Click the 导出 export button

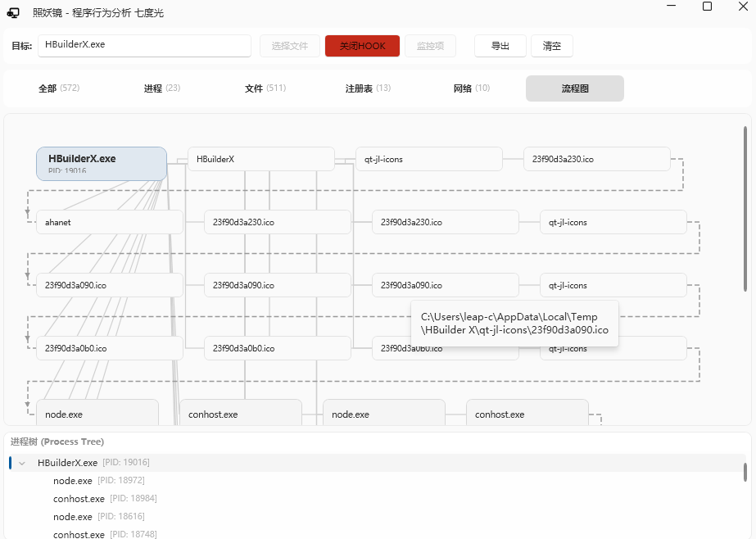(500, 46)
